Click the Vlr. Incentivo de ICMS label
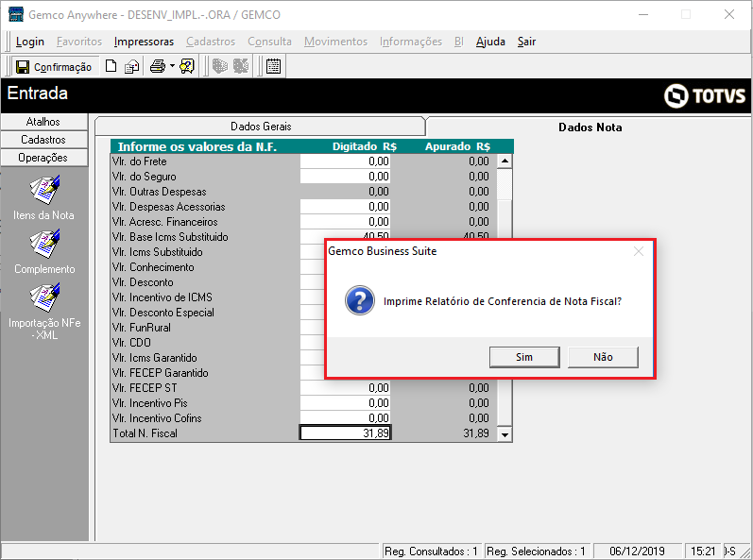This screenshot has height=560, width=753. pyautogui.click(x=162, y=297)
